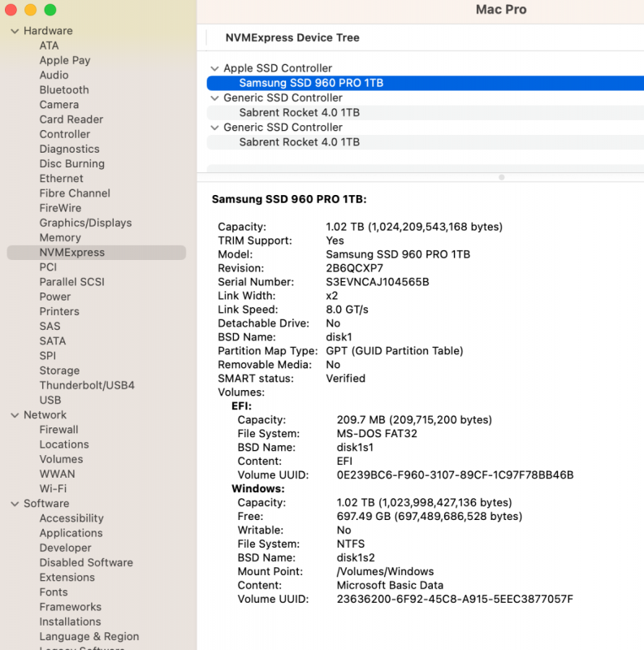Image resolution: width=644 pixels, height=650 pixels.
Task: Select SPI in the sidebar
Action: (48, 356)
